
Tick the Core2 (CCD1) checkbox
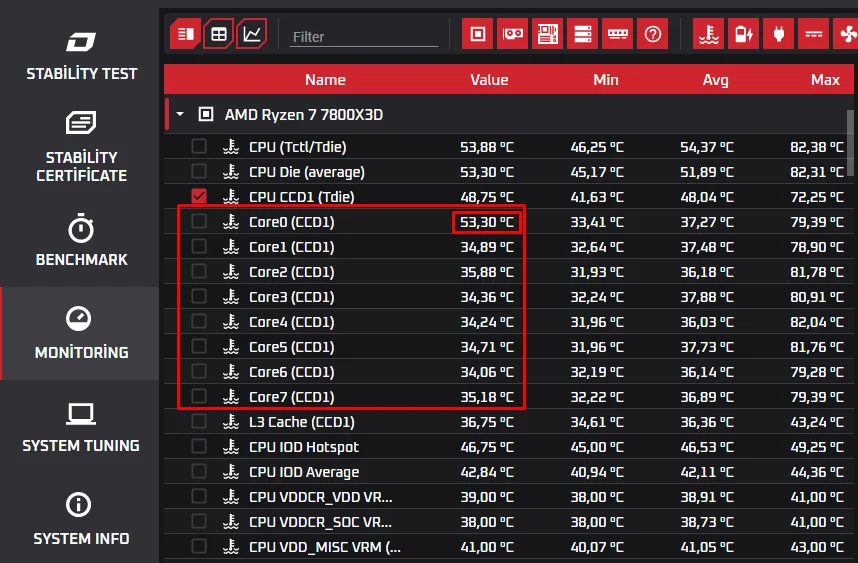pos(199,271)
